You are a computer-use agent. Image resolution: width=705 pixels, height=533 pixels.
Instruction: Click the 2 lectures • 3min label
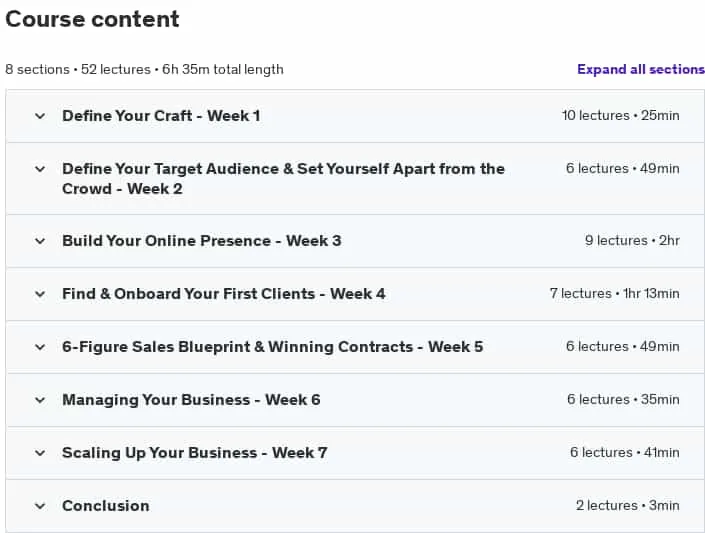(x=628, y=506)
